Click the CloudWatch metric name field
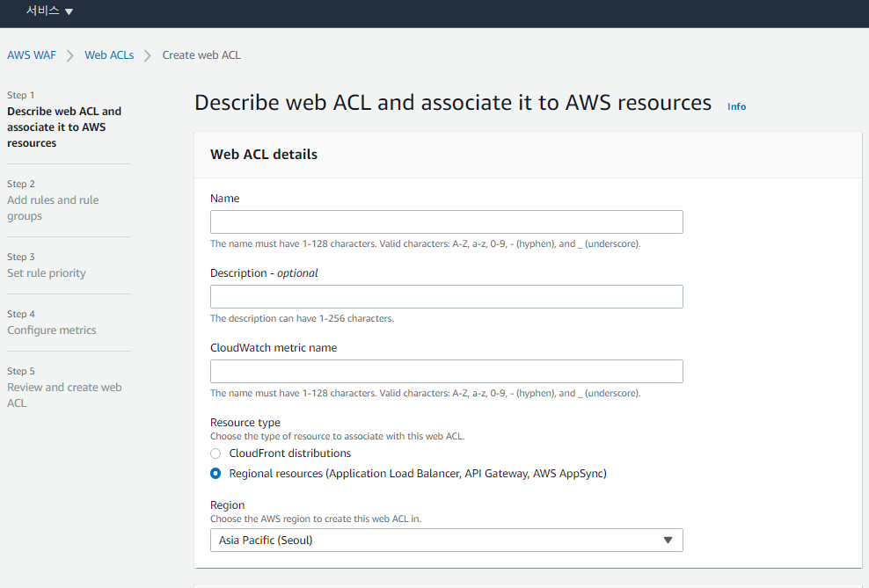 [446, 372]
